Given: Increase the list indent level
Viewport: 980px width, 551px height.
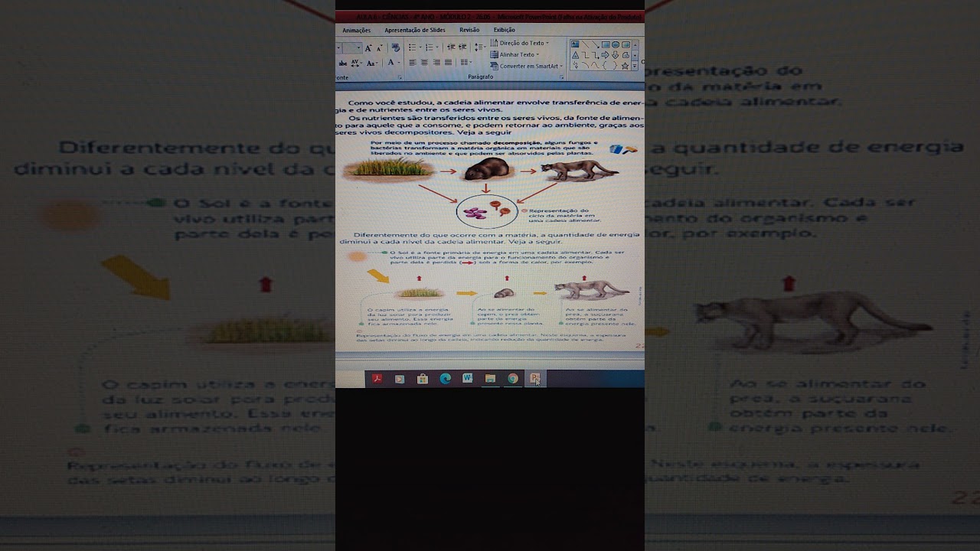Looking at the screenshot, I should 462,47.
